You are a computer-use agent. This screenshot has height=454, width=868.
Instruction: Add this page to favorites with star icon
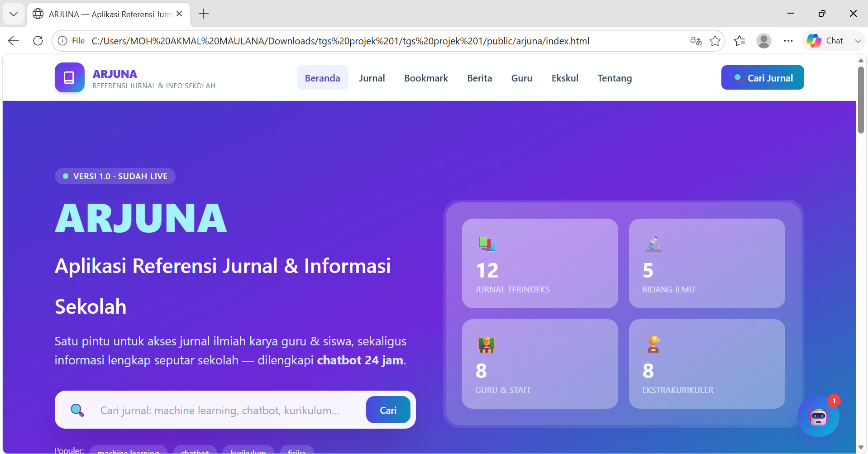click(715, 41)
